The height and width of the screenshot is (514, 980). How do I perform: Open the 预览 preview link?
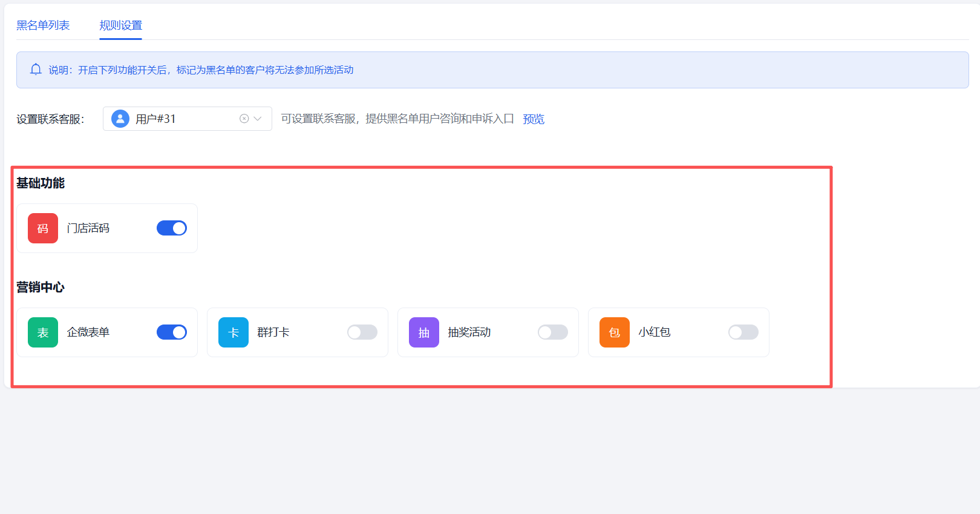(534, 119)
